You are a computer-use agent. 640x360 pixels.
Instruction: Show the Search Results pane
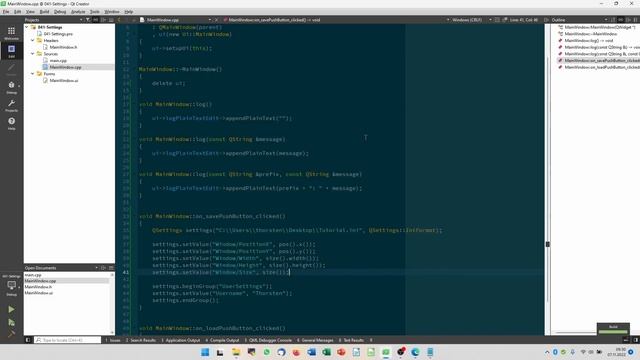click(141, 340)
